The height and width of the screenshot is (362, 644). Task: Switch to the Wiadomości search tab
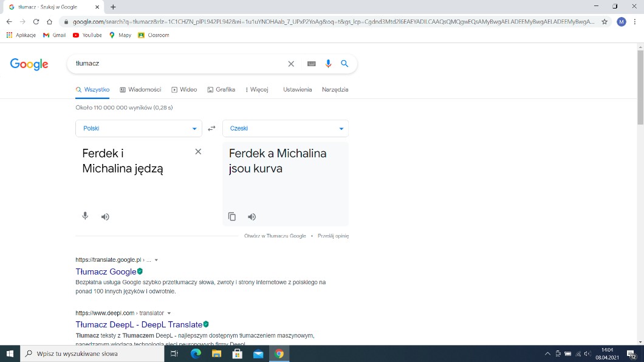[x=140, y=89]
